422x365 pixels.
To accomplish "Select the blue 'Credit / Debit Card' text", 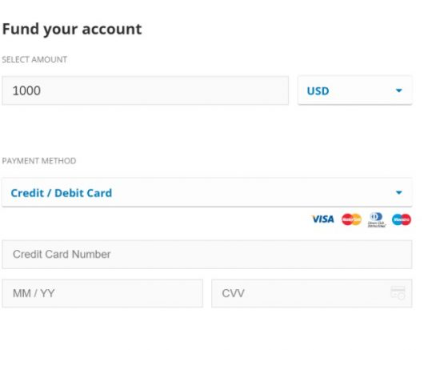I will [x=61, y=193].
